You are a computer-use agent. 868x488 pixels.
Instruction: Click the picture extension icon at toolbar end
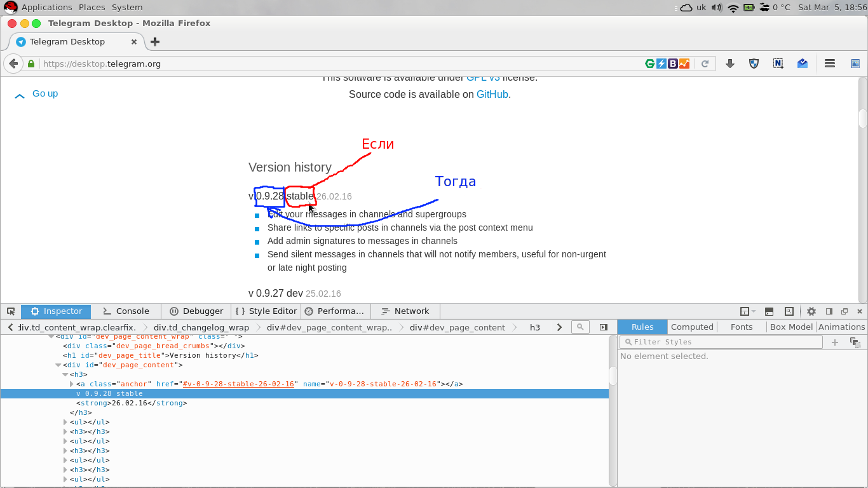pos(855,64)
